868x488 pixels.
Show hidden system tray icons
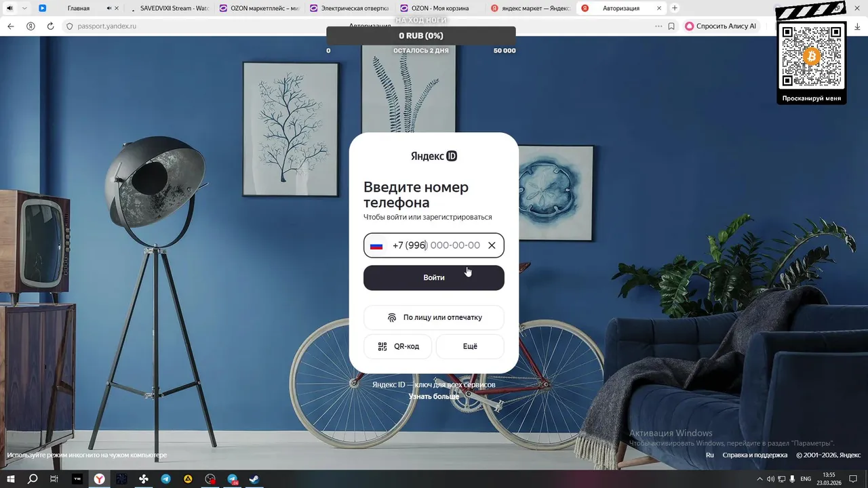coord(759,479)
